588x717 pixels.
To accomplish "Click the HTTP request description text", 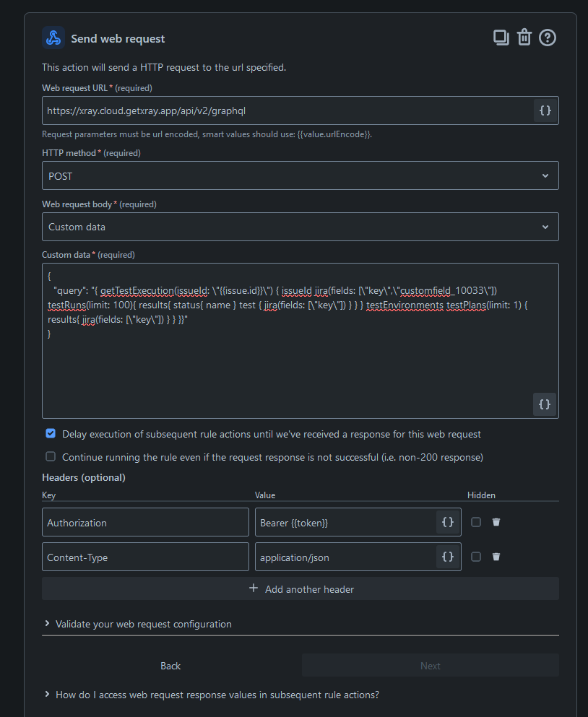I will [x=164, y=67].
